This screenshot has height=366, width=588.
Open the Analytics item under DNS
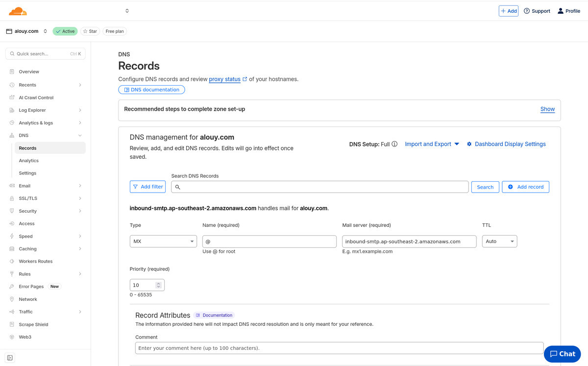29,161
